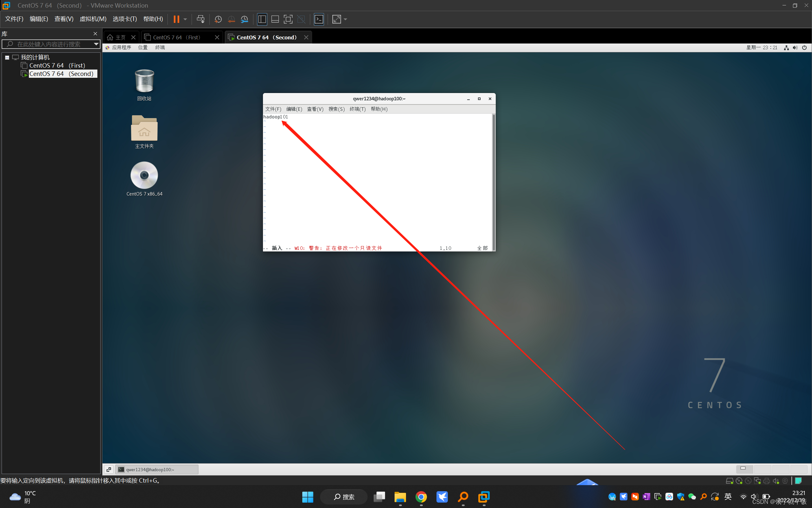Click the CentOS clock showing 星期一 23:21

762,47
